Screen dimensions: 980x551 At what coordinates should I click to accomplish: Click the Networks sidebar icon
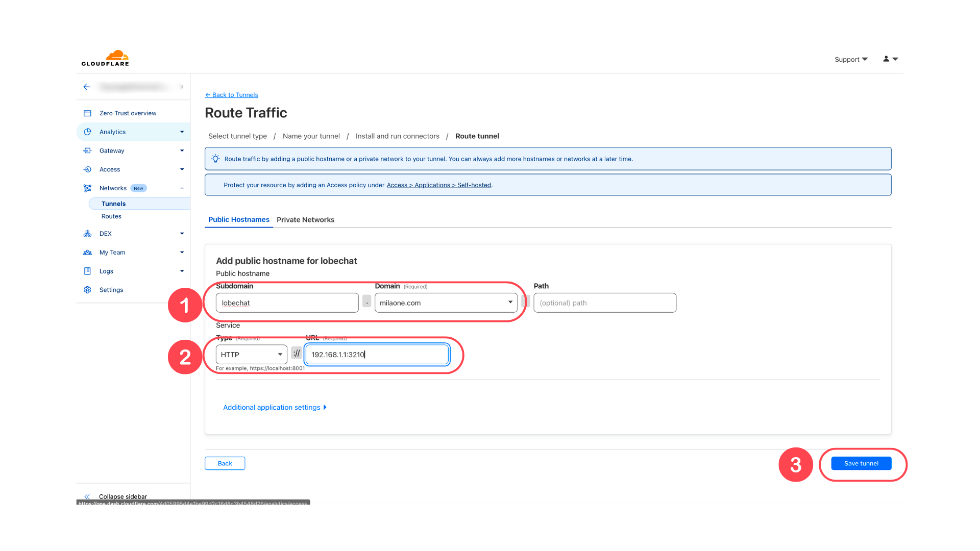tap(87, 188)
